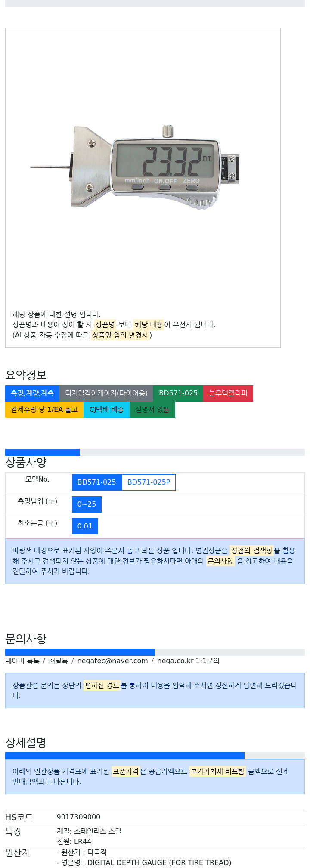Switch to model BD571-025P option

pyautogui.click(x=149, y=482)
